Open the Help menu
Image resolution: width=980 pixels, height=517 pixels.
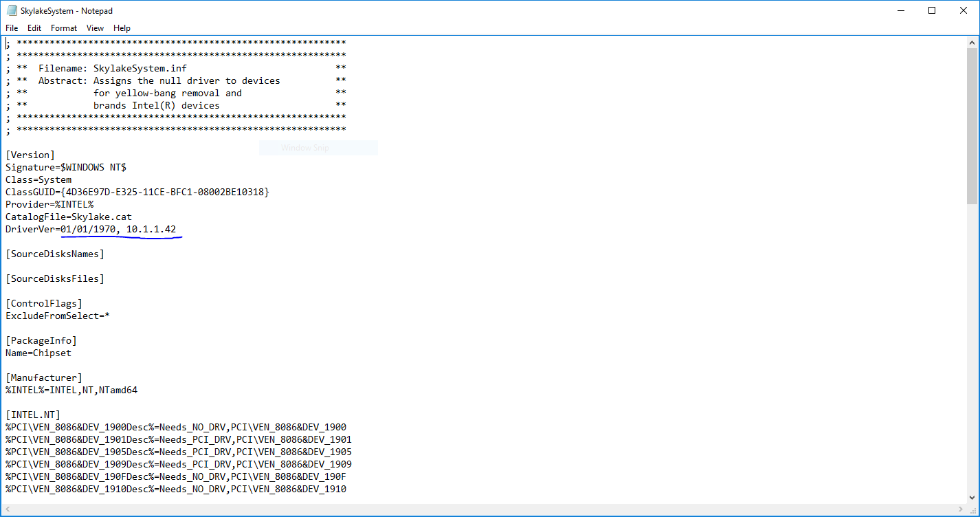coord(122,28)
